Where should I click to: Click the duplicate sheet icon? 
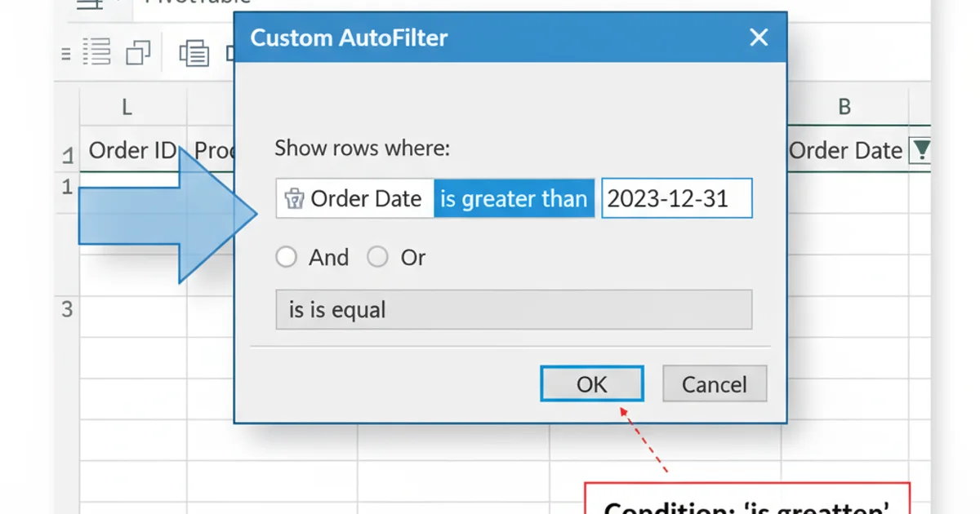pos(139,52)
